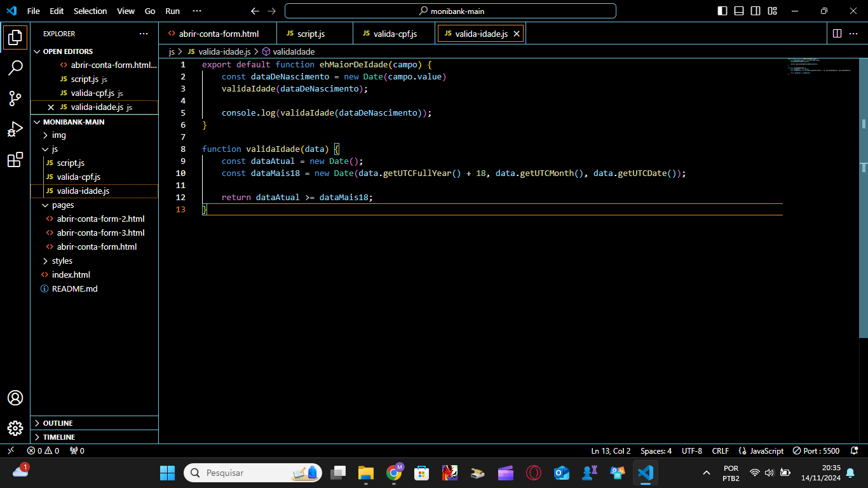The width and height of the screenshot is (868, 488).
Task: Click the validaIdade breadcrumb symbol
Action: click(x=288, y=52)
